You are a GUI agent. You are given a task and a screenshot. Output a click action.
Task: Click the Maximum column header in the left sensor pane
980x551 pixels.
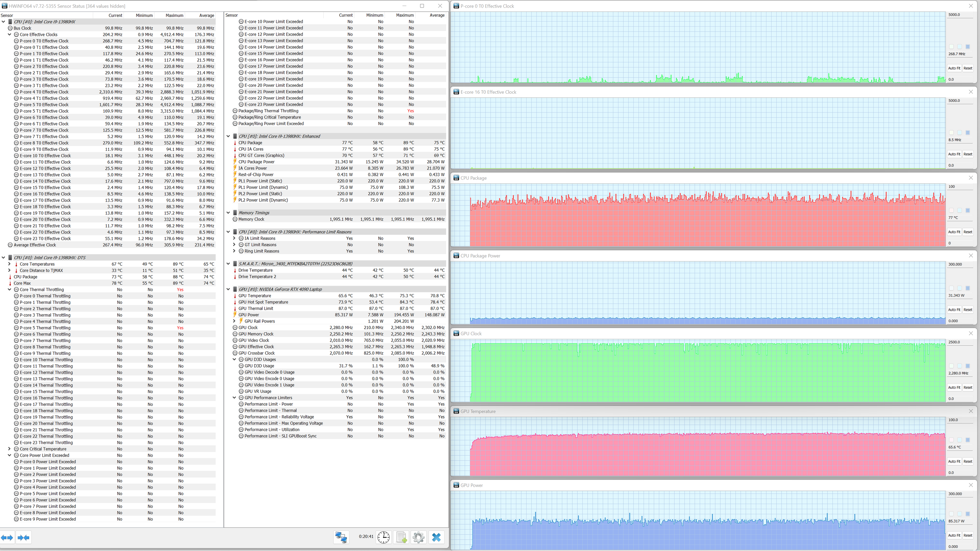[x=174, y=16]
